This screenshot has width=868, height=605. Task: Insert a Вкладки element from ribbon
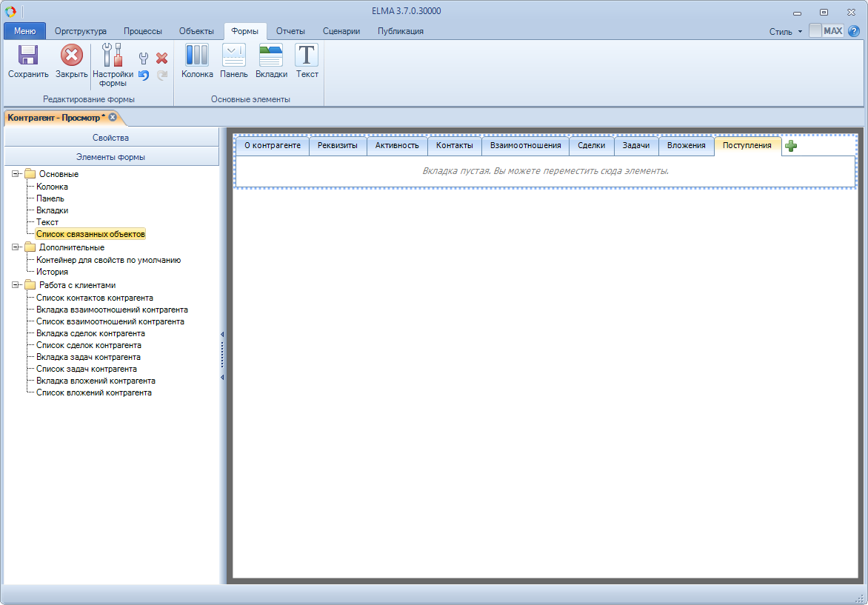point(271,56)
